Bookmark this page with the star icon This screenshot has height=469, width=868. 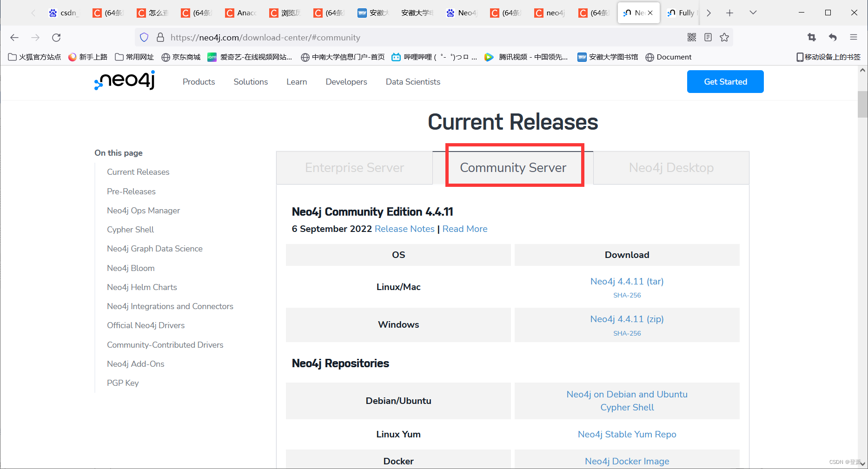[724, 38]
